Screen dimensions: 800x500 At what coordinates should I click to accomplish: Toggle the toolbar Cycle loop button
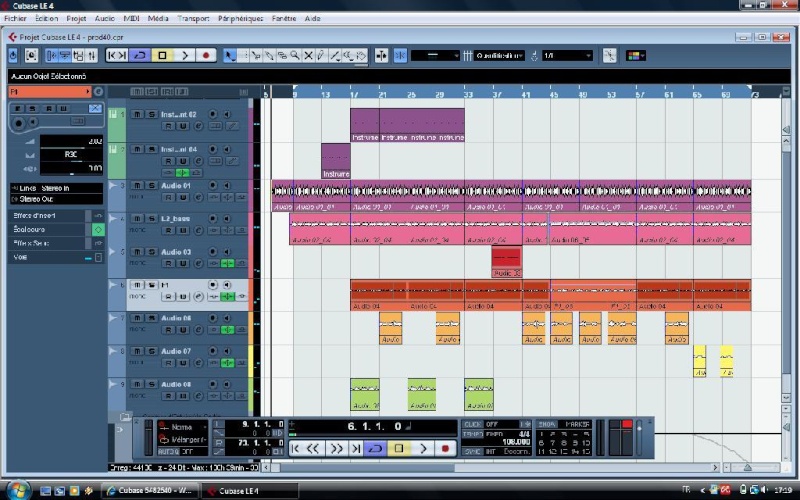[x=140, y=55]
